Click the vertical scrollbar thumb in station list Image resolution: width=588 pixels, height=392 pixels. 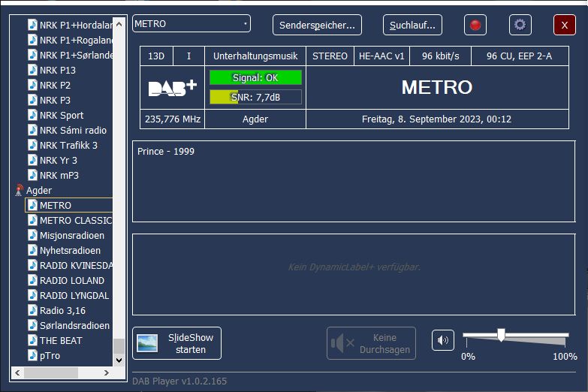pyautogui.click(x=119, y=346)
